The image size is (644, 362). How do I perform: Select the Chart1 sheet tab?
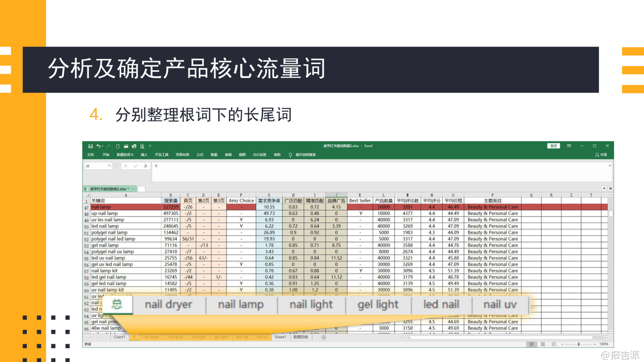pyautogui.click(x=119, y=337)
